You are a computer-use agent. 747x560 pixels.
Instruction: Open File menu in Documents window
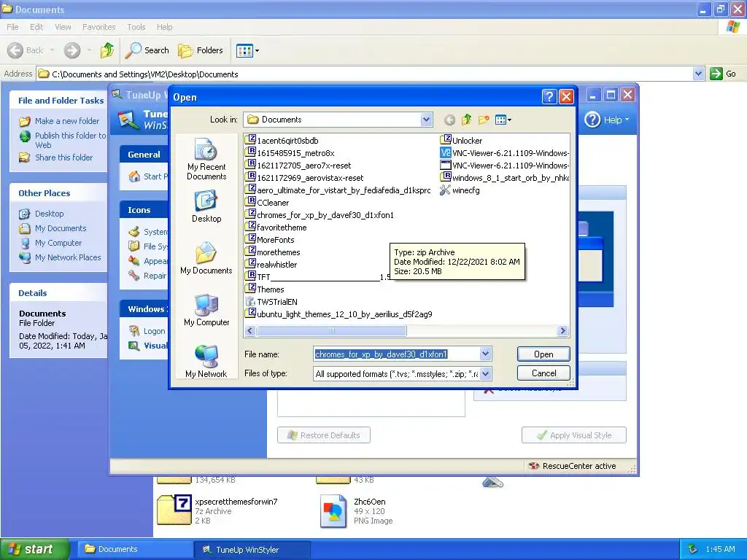pyautogui.click(x=13, y=27)
